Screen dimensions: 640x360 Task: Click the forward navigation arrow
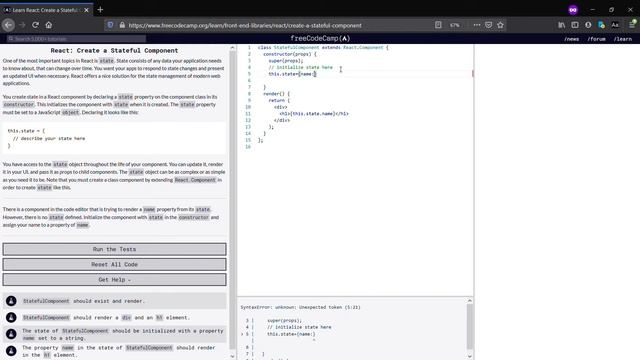coord(22,25)
